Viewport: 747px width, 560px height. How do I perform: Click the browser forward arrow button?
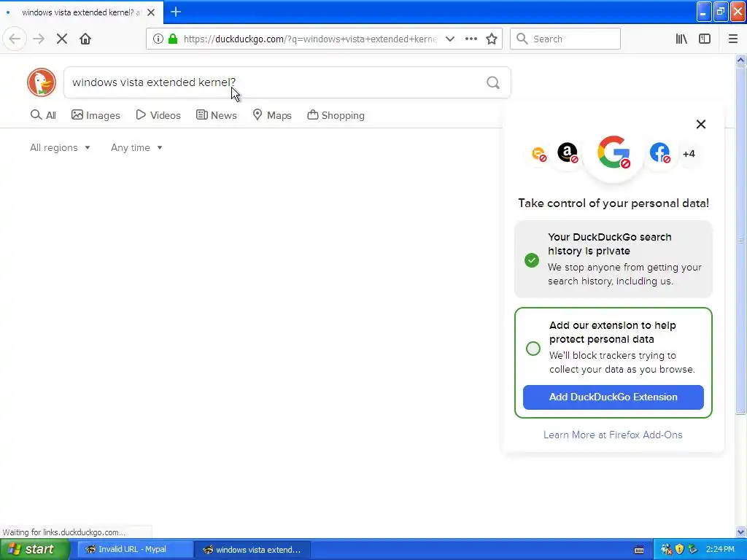[x=39, y=39]
